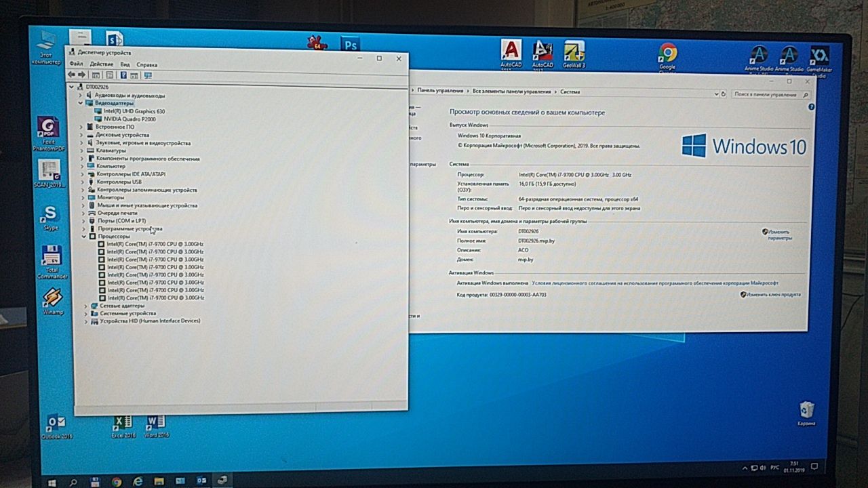Click the control panel search field
Image resolution: width=868 pixels, height=488 pixels.
click(x=772, y=94)
